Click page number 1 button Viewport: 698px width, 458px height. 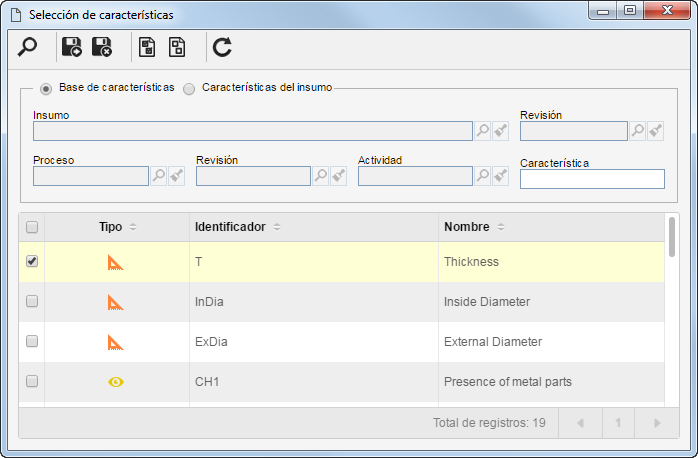pyautogui.click(x=618, y=423)
